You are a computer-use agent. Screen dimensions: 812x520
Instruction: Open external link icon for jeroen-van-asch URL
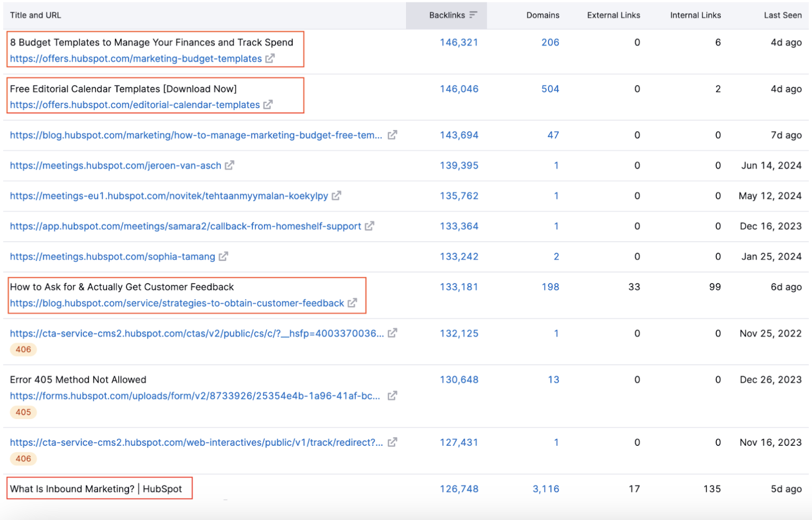click(x=229, y=165)
